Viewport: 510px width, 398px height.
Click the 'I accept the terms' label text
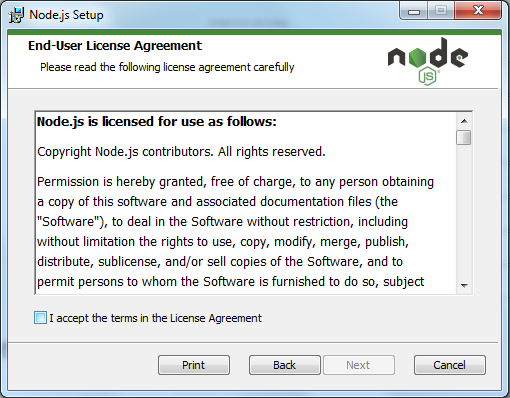point(155,318)
